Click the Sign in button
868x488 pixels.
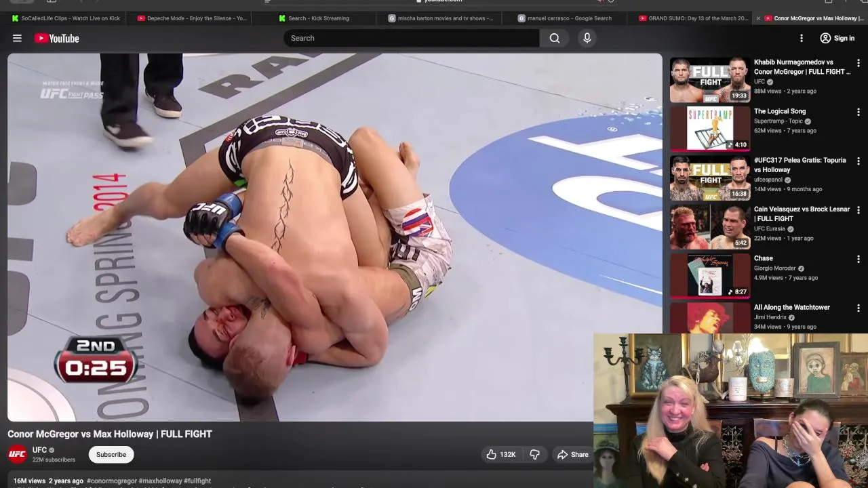coord(837,38)
